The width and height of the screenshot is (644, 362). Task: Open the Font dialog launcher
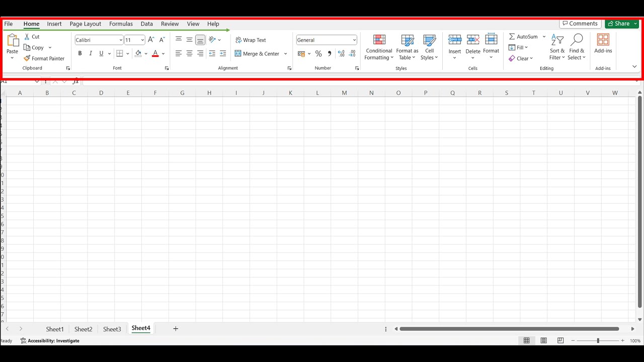(167, 68)
